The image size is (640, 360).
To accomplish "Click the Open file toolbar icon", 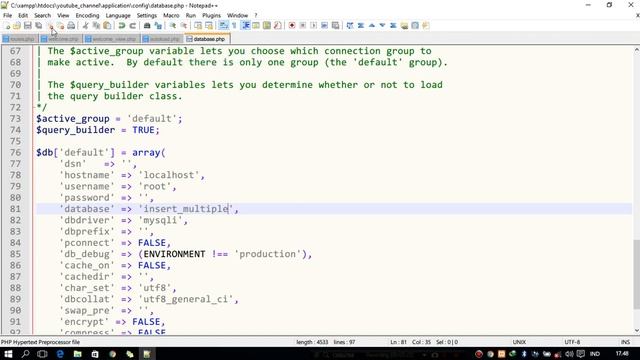I will click(x=17, y=26).
